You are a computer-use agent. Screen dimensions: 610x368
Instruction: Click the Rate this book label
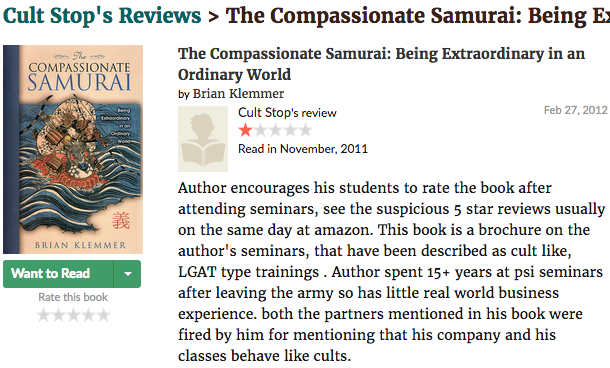73,297
